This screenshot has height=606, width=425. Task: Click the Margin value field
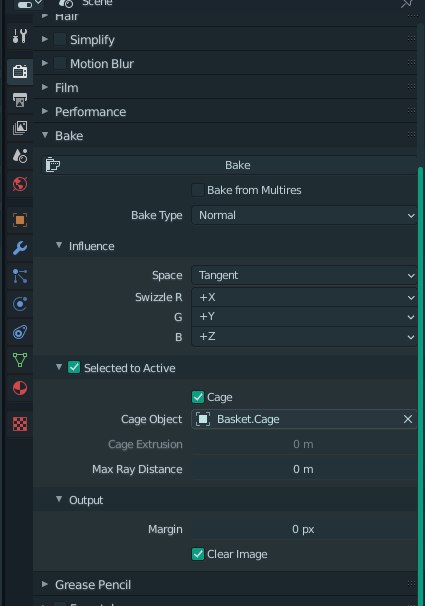coord(304,529)
